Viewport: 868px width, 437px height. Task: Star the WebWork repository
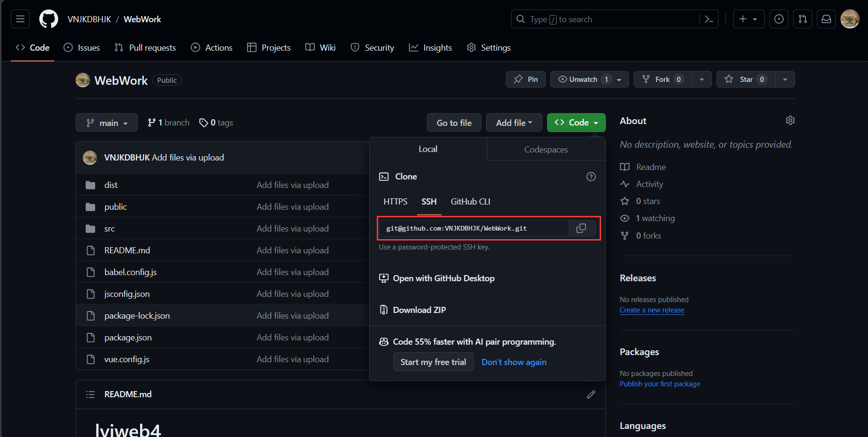pyautogui.click(x=746, y=80)
